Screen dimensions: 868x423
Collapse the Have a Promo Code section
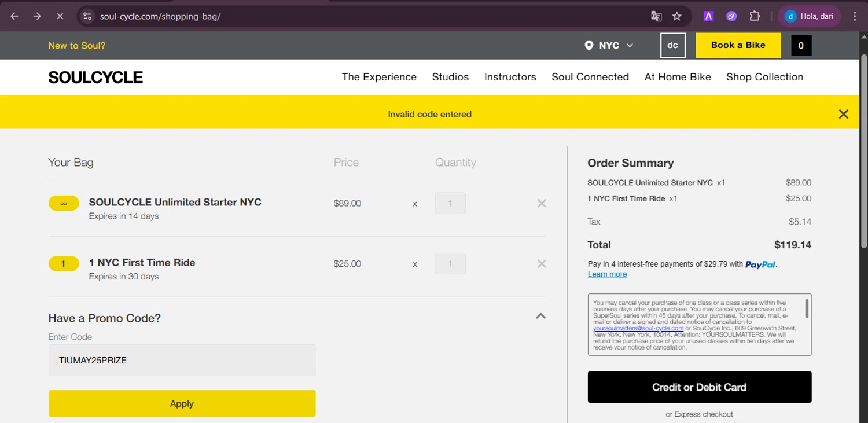click(540, 317)
